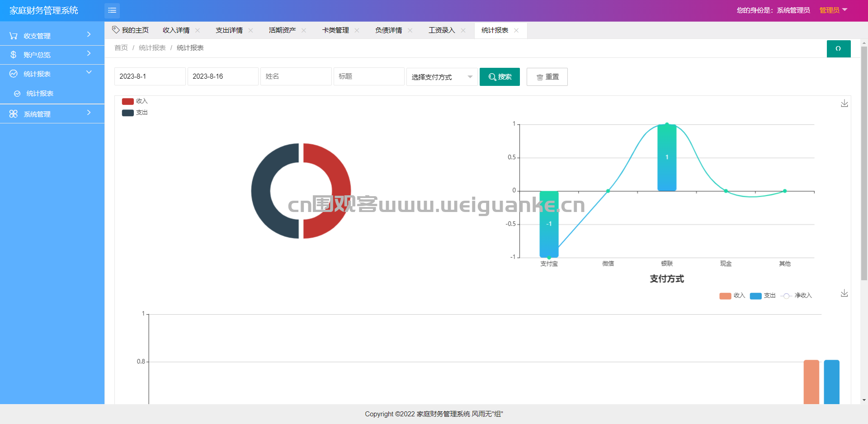
Task: Click 家庭财务管理系统 title logo
Action: pyautogui.click(x=44, y=10)
